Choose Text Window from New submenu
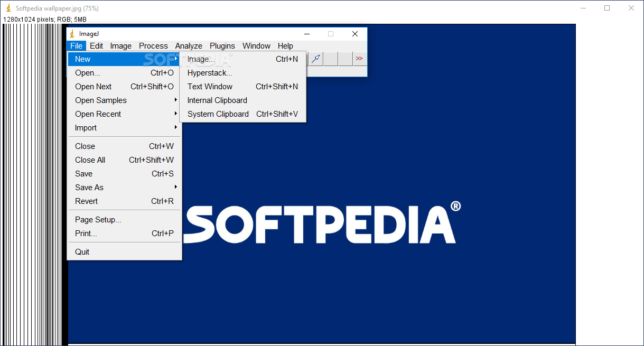 coord(243,87)
